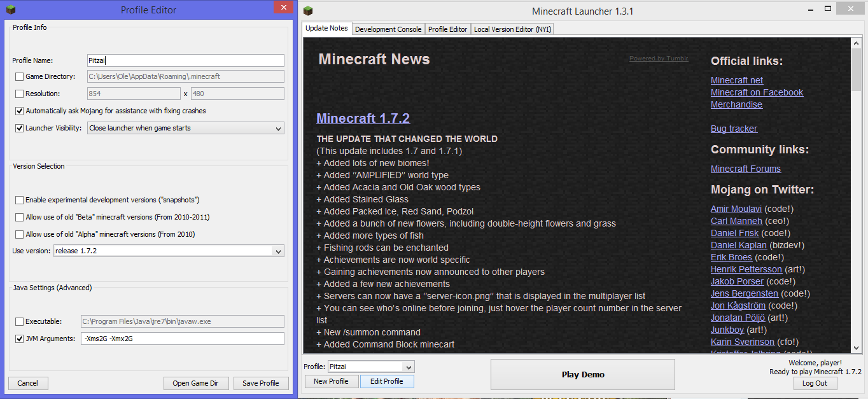
Task: Open the Minecraft Forums link
Action: coord(746,169)
